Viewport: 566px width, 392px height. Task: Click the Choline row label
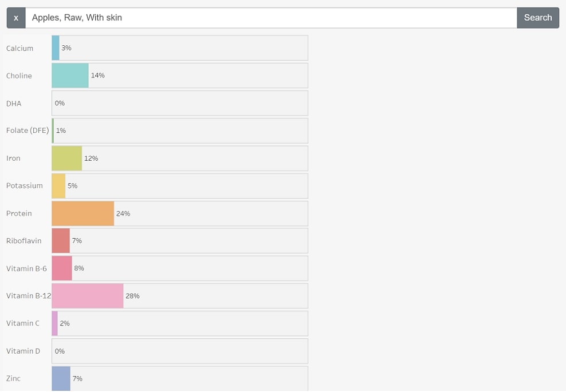pyautogui.click(x=19, y=76)
